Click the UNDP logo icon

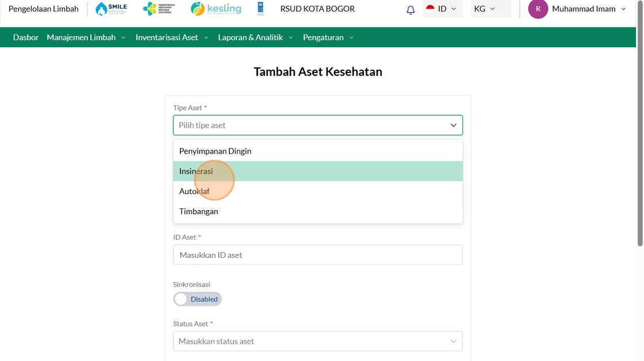260,9
